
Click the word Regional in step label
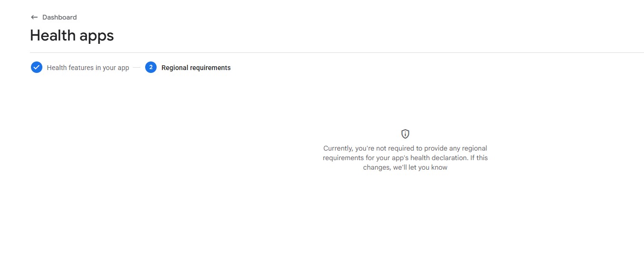click(175, 68)
